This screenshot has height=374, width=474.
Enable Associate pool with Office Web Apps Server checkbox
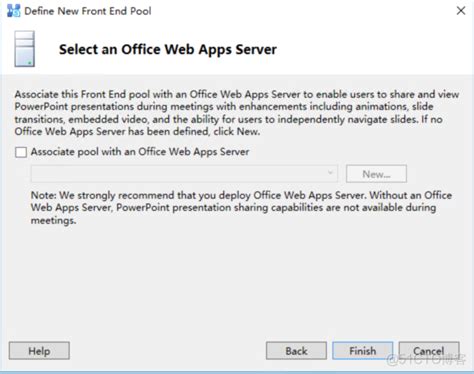21,152
